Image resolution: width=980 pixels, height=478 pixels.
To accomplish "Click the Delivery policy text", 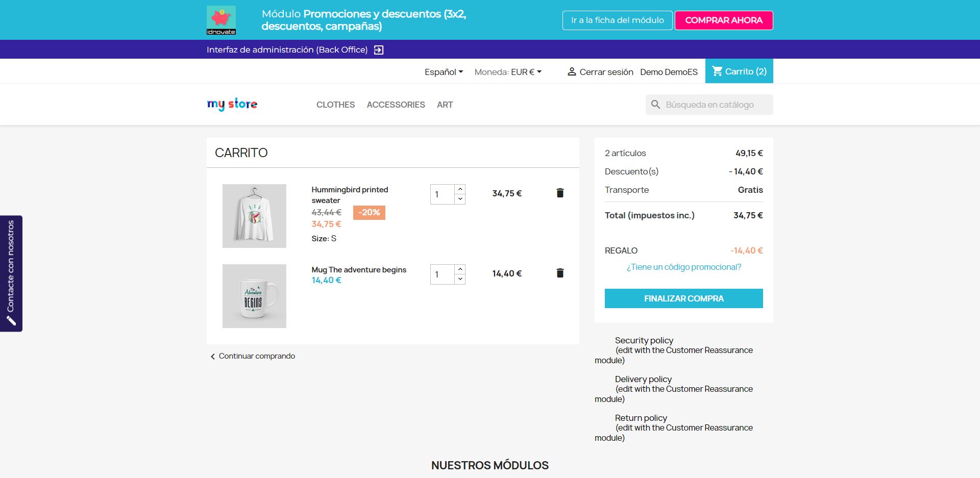I will point(643,379).
